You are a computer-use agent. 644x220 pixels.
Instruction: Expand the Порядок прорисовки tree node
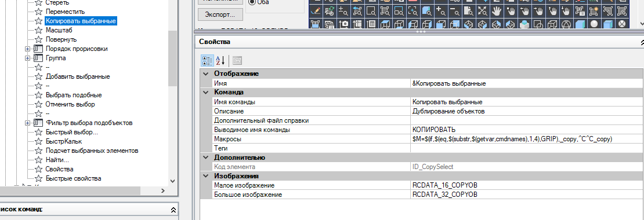[x=28, y=49]
